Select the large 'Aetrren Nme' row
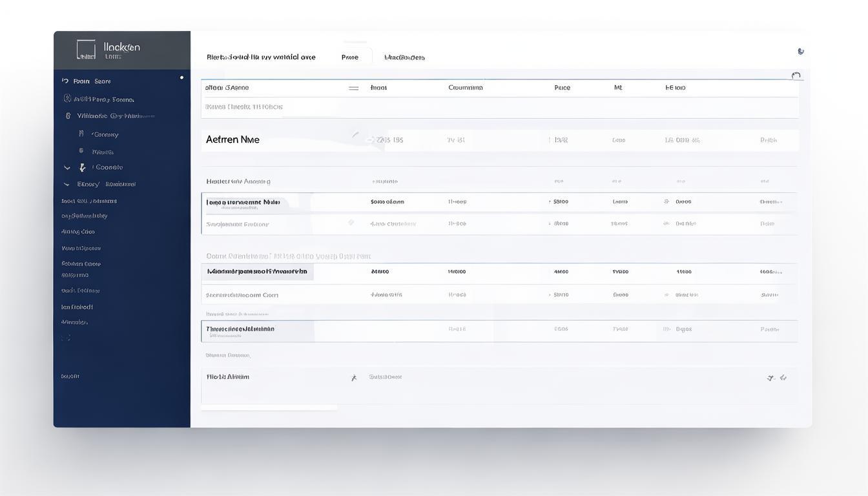868x496 pixels. point(500,140)
